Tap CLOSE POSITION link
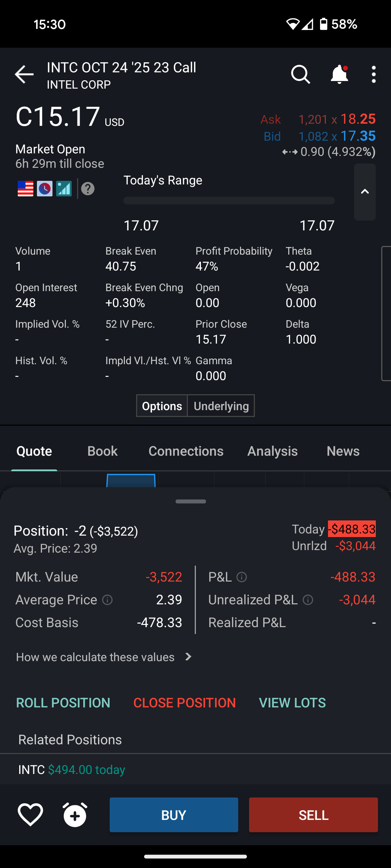Viewport: 391px width, 868px height. pos(184,703)
